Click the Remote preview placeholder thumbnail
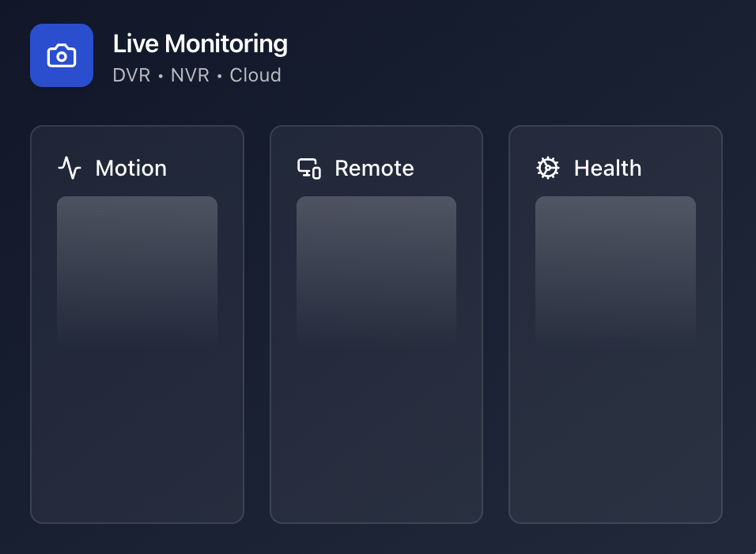The width and height of the screenshot is (756, 554). [376, 269]
